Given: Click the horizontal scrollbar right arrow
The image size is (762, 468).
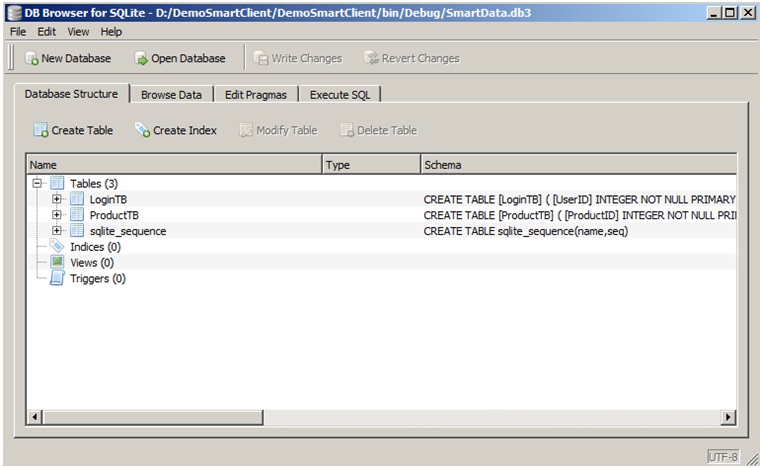Looking at the screenshot, I should point(727,416).
